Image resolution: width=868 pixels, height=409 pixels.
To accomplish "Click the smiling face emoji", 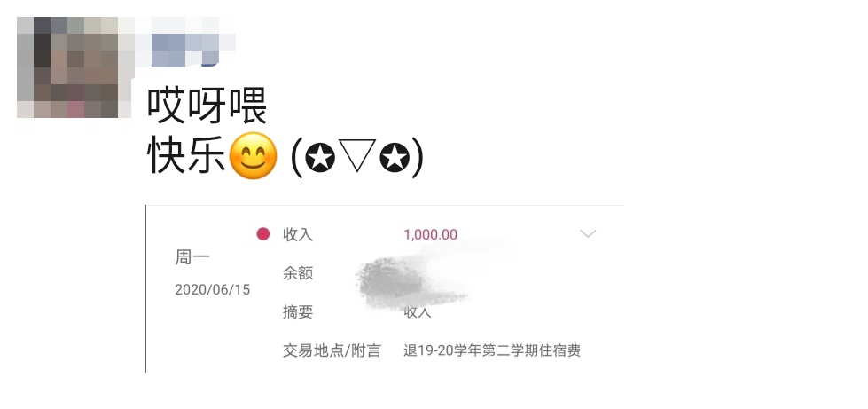I will [253, 156].
